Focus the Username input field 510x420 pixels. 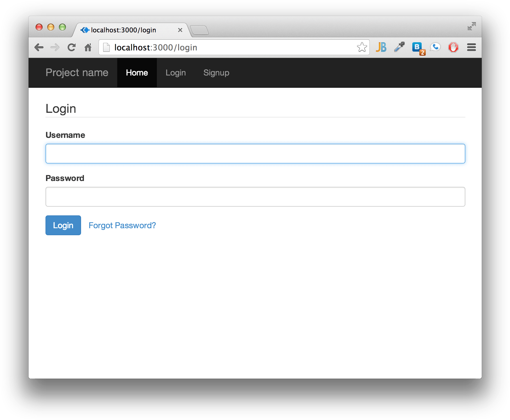tap(255, 154)
